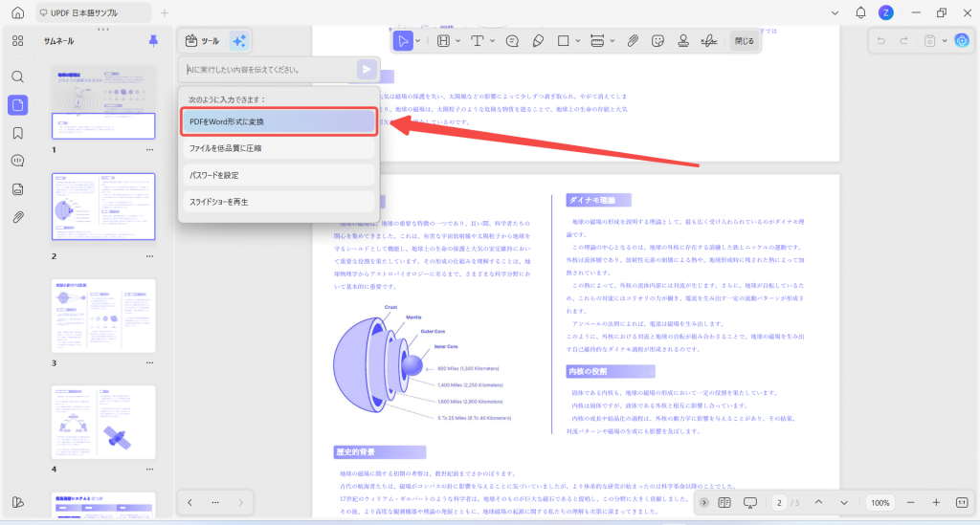The image size is (980, 525).
Task: Pin the サムネール panel
Action: click(x=153, y=40)
